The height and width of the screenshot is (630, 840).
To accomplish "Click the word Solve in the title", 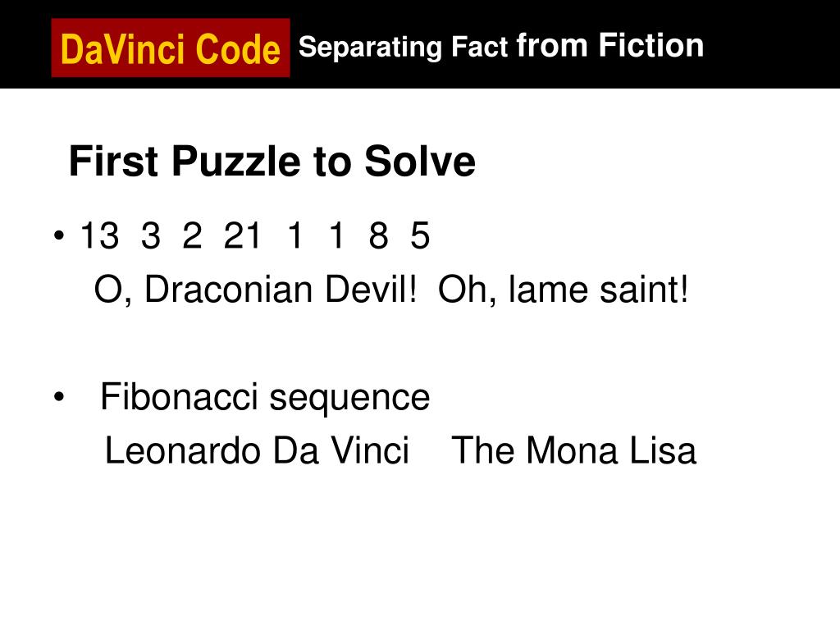I will coord(420,161).
